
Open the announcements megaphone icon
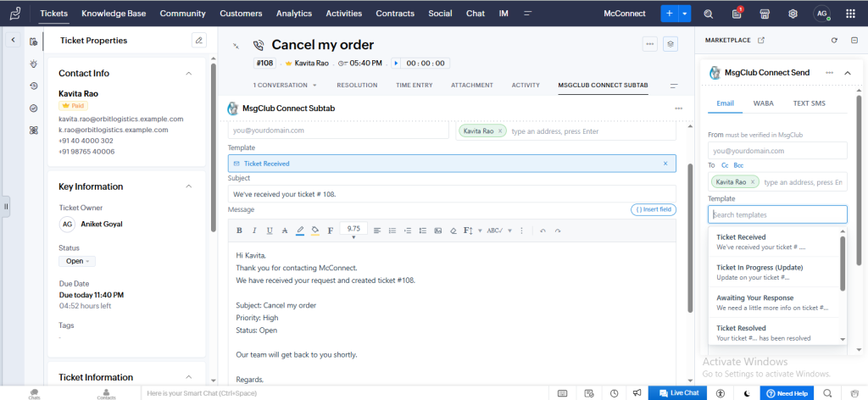pyautogui.click(x=637, y=393)
